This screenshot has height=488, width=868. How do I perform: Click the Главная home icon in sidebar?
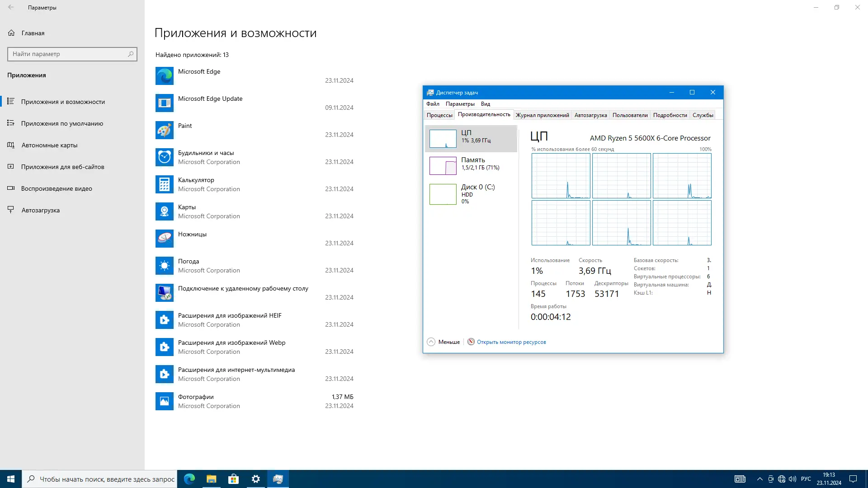pyautogui.click(x=11, y=33)
